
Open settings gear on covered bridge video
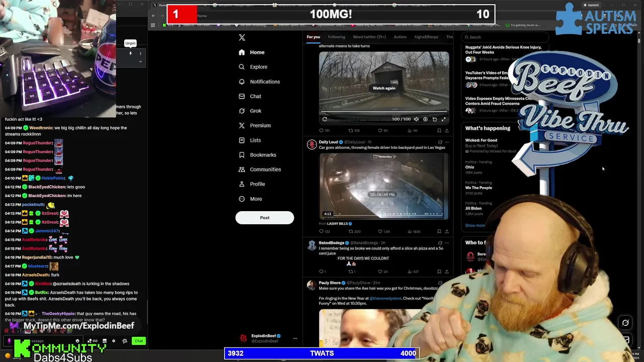(425, 119)
